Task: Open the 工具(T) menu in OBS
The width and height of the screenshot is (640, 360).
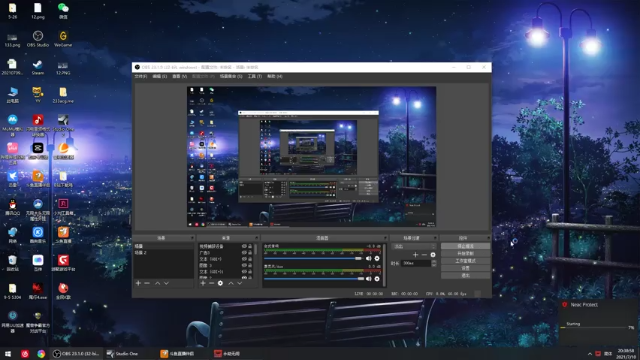Action: [x=254, y=76]
